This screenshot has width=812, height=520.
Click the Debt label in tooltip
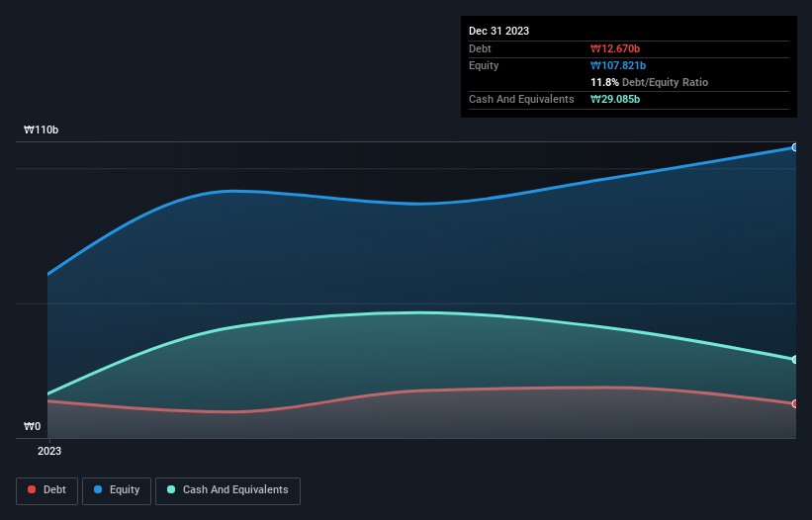tap(480, 48)
